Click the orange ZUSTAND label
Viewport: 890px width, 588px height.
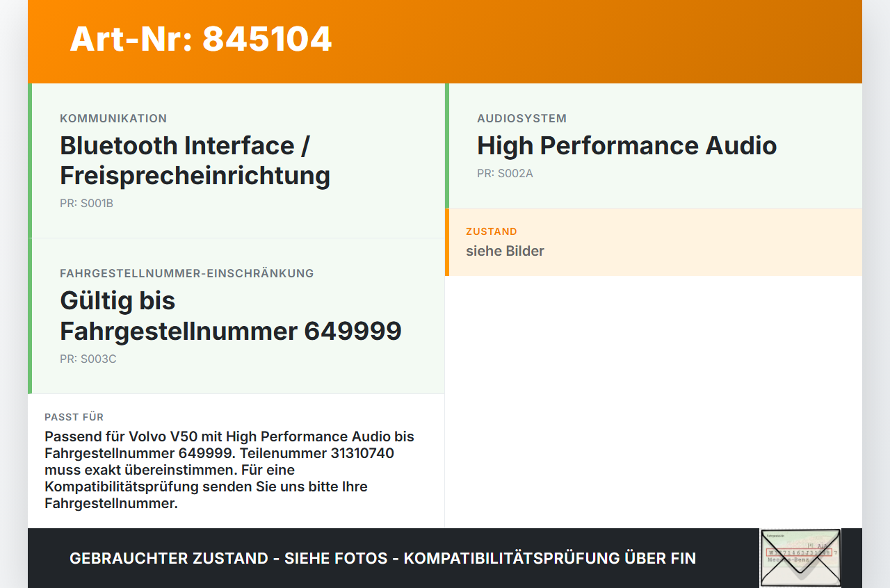click(492, 231)
